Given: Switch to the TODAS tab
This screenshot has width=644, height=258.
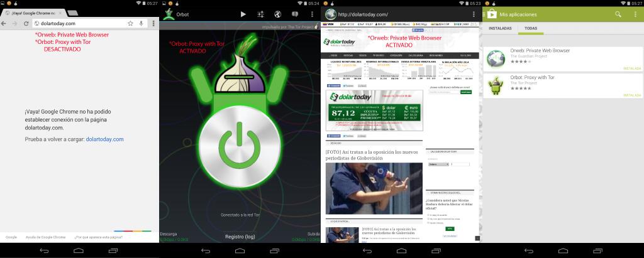Looking at the screenshot, I should pos(531,28).
